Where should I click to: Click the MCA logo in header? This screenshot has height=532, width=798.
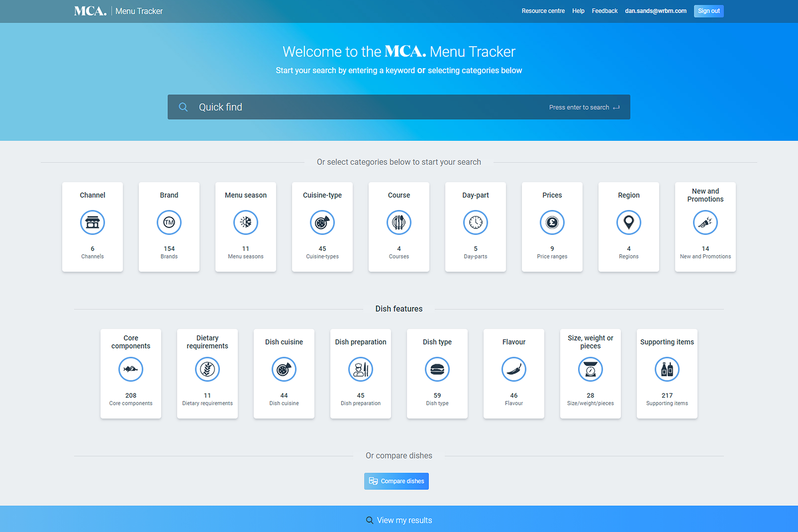91,11
